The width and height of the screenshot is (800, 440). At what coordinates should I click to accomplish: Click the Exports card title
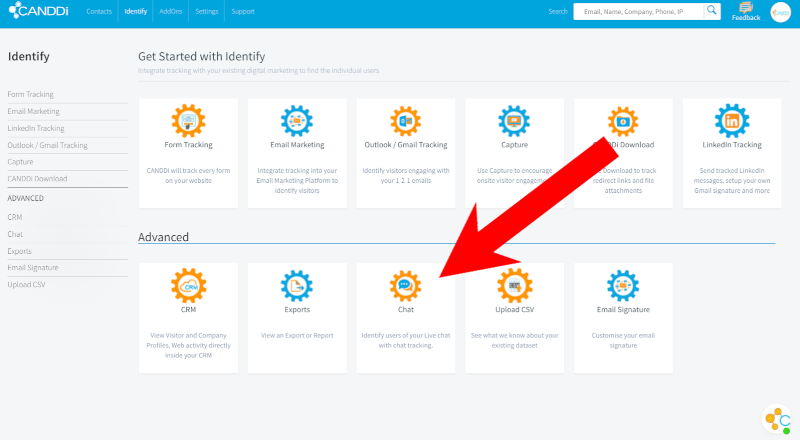click(x=297, y=309)
